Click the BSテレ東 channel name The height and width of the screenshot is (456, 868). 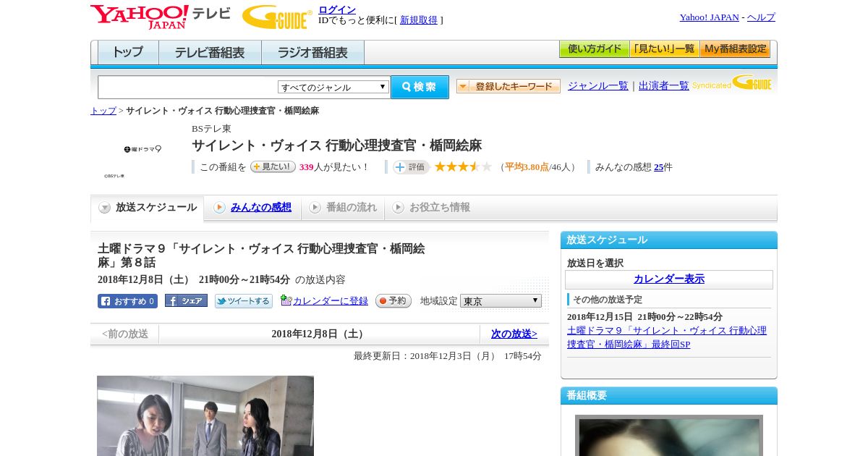point(211,129)
